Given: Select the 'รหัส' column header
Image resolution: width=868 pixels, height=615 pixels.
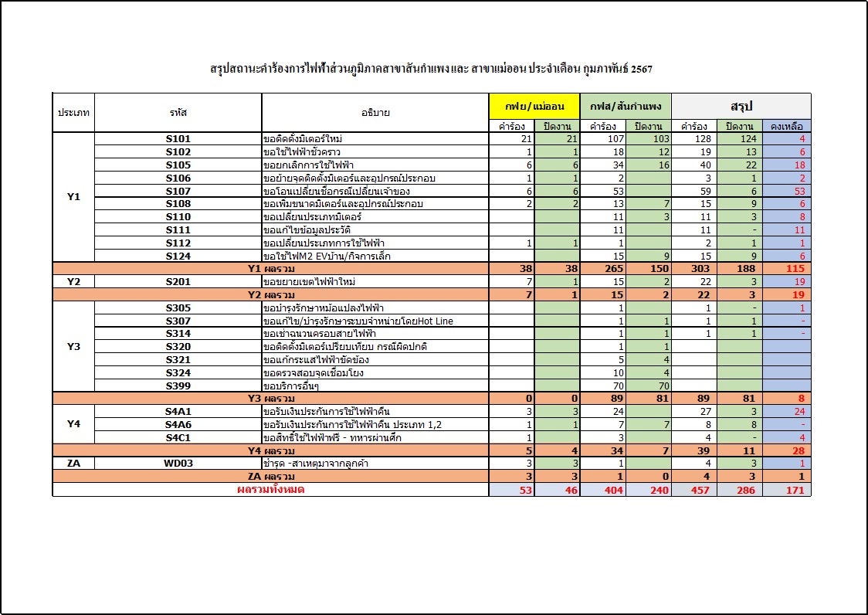Looking at the screenshot, I should (x=178, y=113).
